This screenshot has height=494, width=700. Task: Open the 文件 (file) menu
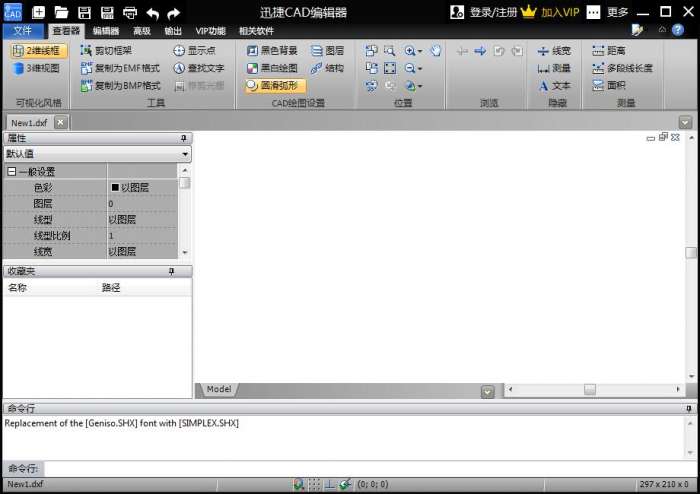coord(23,31)
